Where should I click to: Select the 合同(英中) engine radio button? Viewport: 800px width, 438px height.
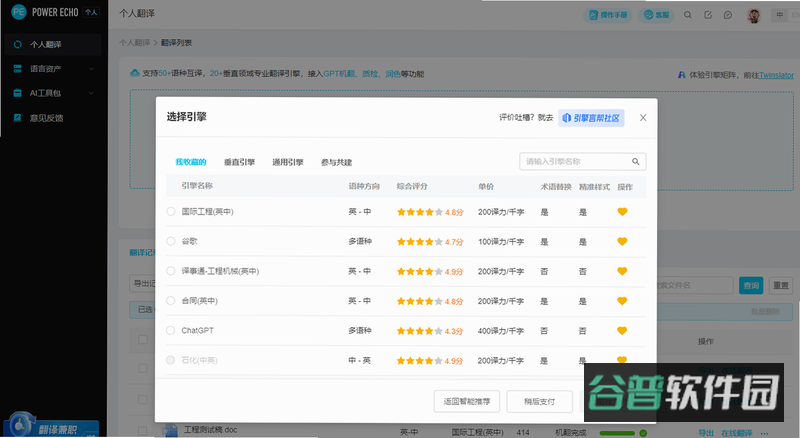coord(171,301)
